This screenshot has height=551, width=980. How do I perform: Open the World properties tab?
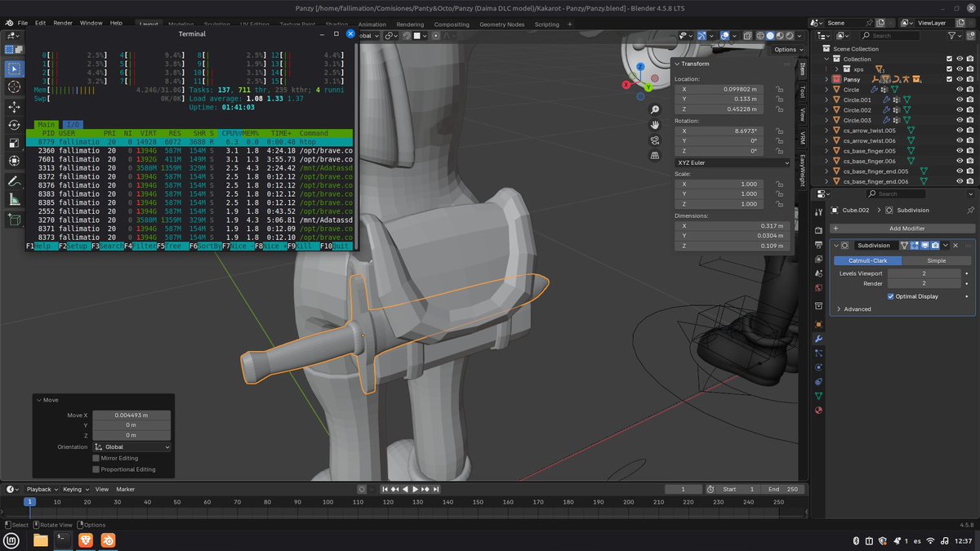point(818,287)
